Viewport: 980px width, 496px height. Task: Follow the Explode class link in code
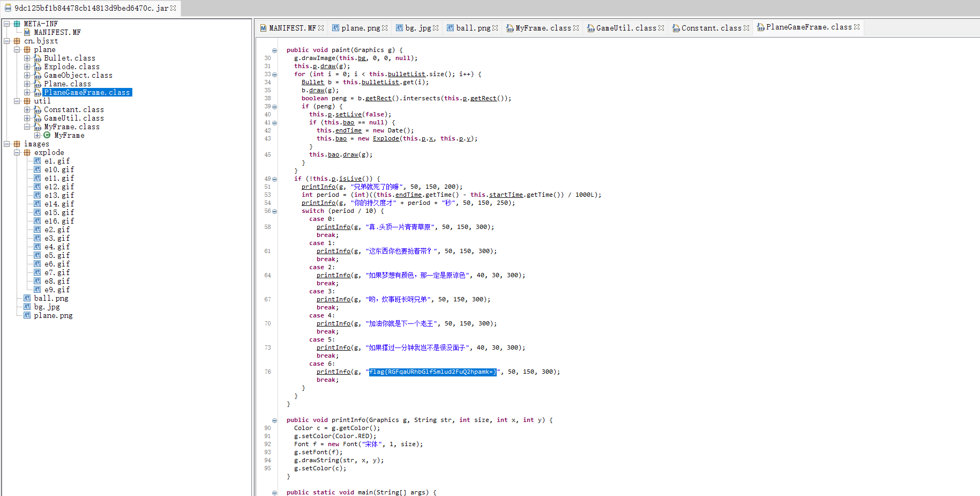click(x=386, y=138)
